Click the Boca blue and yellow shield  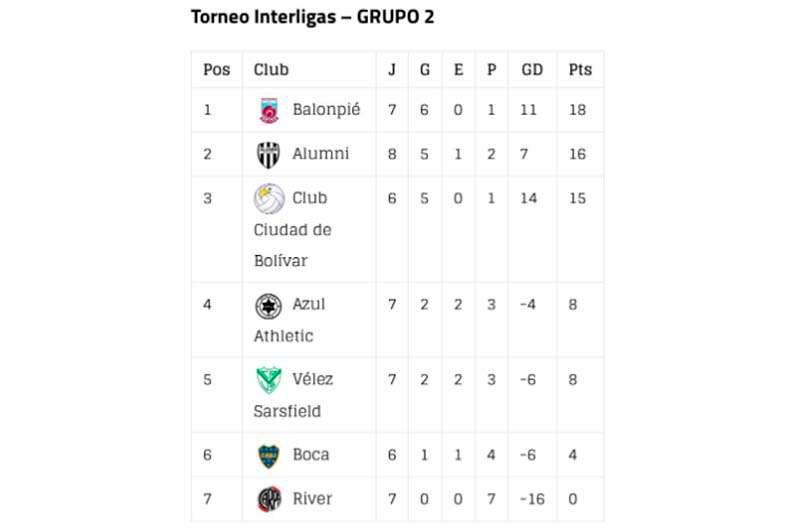tap(268, 456)
